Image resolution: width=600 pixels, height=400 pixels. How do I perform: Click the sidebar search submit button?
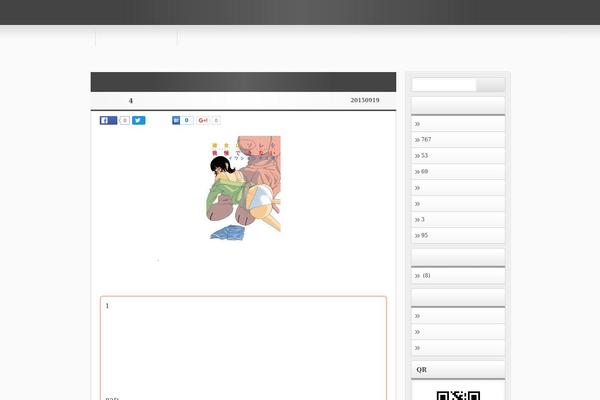[491, 85]
